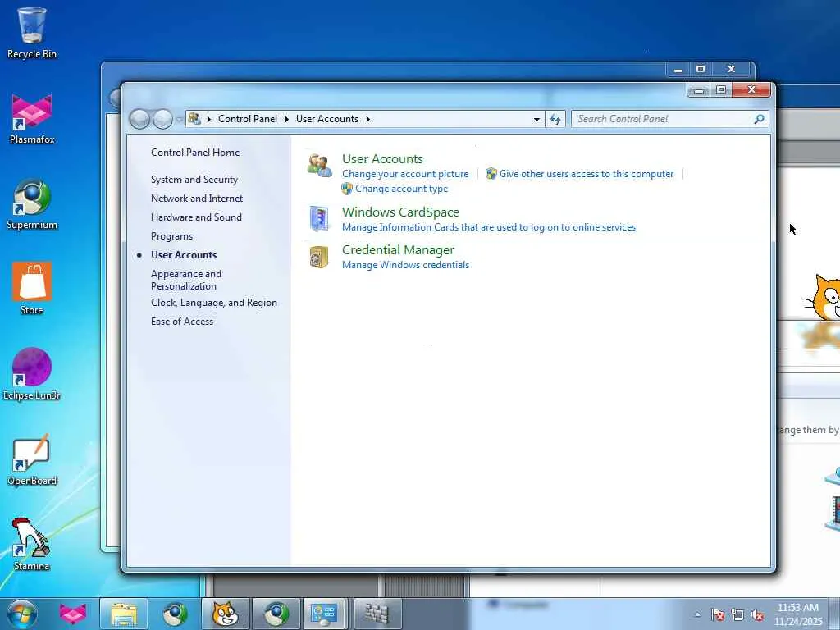Open the Windows CardSpace heading link

[x=400, y=212]
